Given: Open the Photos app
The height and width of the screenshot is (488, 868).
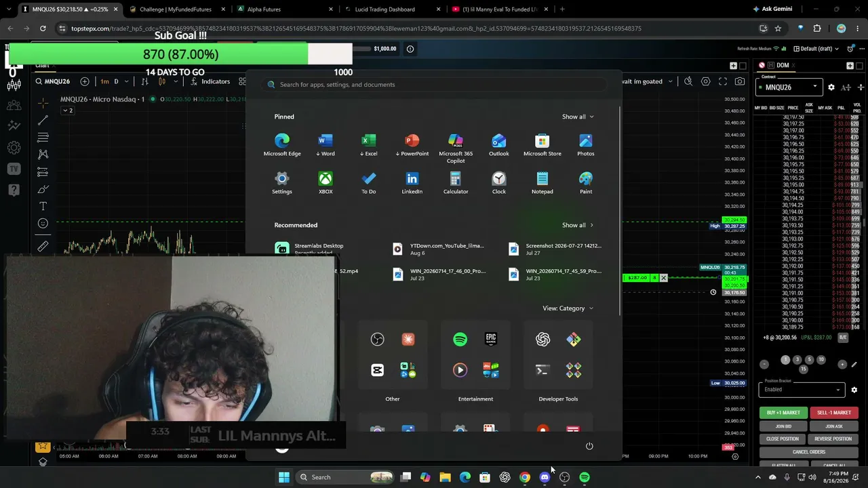Looking at the screenshot, I should tap(586, 145).
